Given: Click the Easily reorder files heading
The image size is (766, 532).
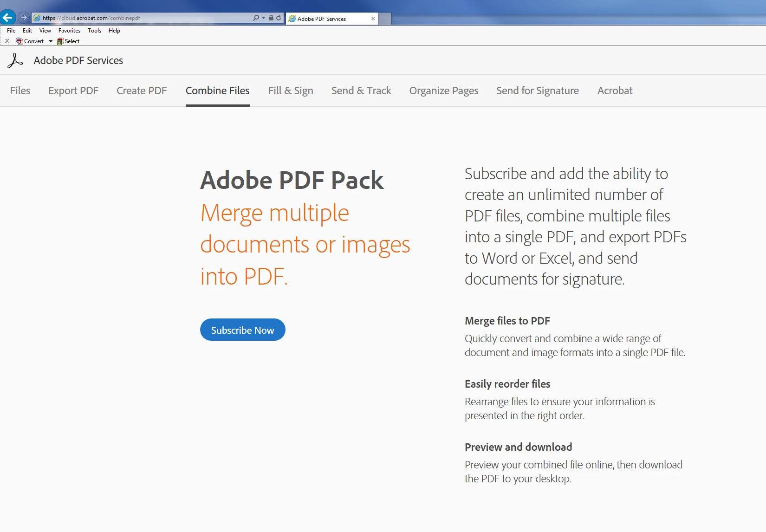Looking at the screenshot, I should tap(507, 384).
